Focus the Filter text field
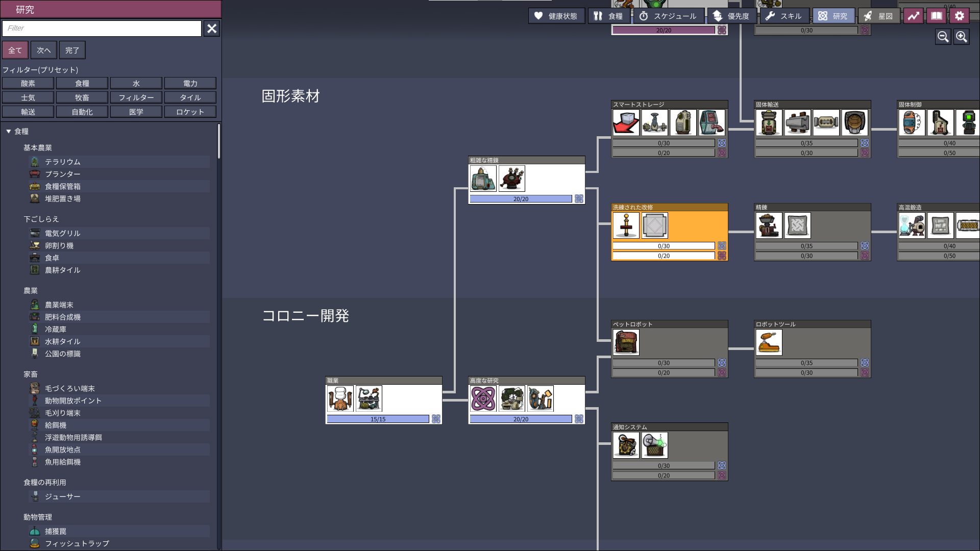The height and width of the screenshot is (551, 980). click(102, 29)
